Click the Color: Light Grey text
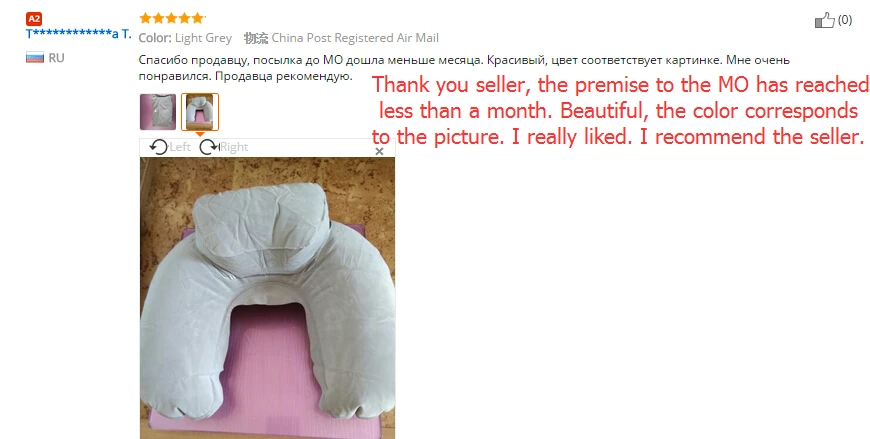This screenshot has height=439, width=870. tap(185, 38)
